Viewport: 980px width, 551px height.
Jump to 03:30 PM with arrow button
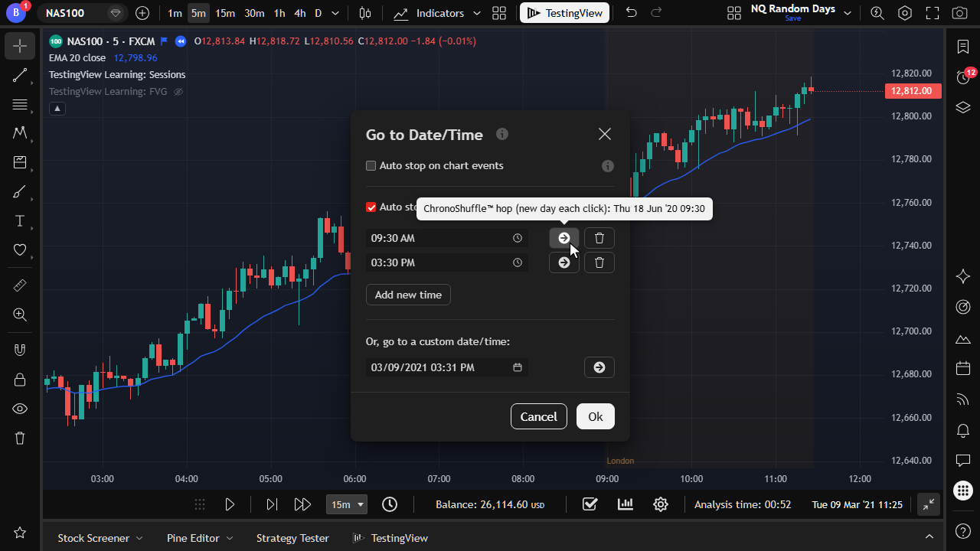(564, 262)
